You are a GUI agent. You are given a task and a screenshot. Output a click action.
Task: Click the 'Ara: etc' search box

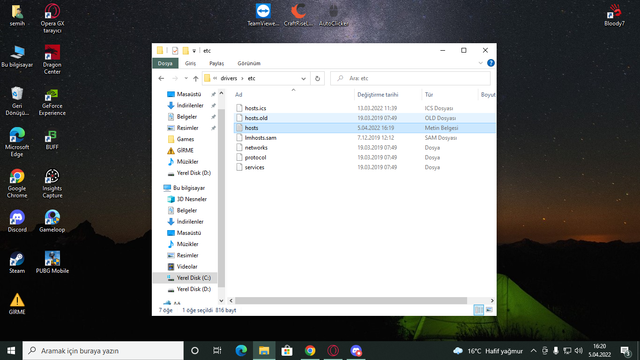point(410,78)
